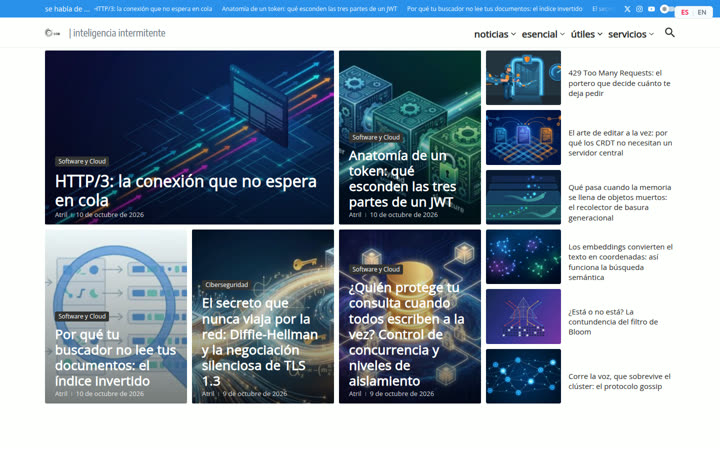Image resolution: width=720 pixels, height=450 pixels.
Task: Switch language to EN
Action: (x=702, y=12)
